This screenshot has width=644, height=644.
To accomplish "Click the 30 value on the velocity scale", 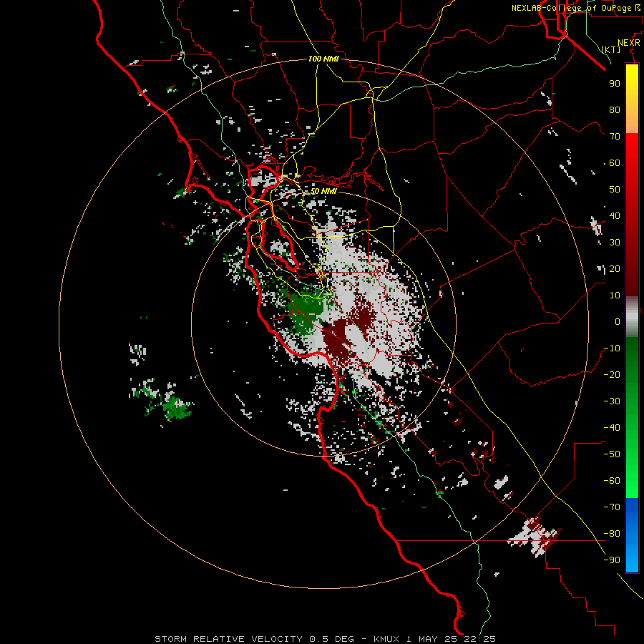I will tap(615, 243).
